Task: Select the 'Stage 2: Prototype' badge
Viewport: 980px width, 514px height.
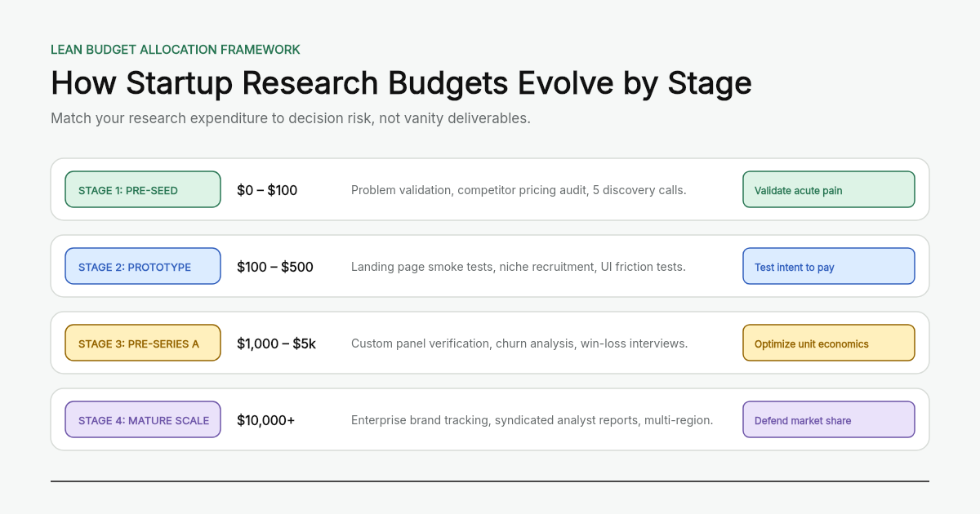Action: point(143,266)
